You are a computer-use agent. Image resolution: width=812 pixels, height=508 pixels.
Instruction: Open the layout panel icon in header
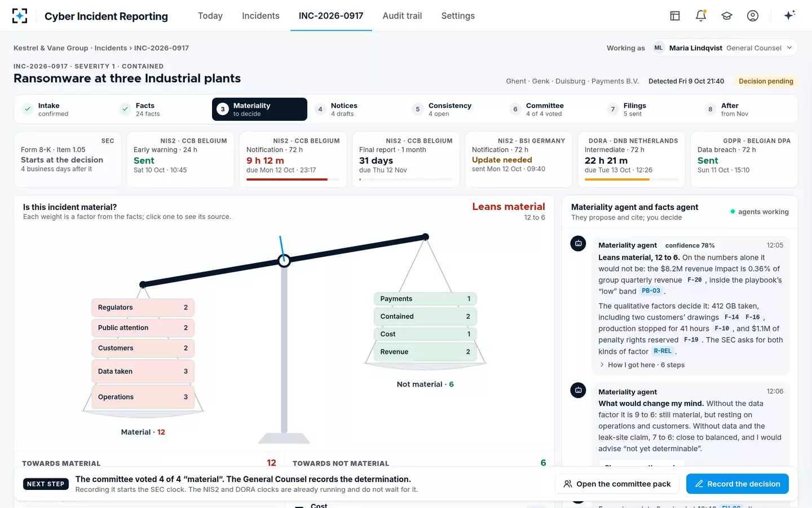675,16
